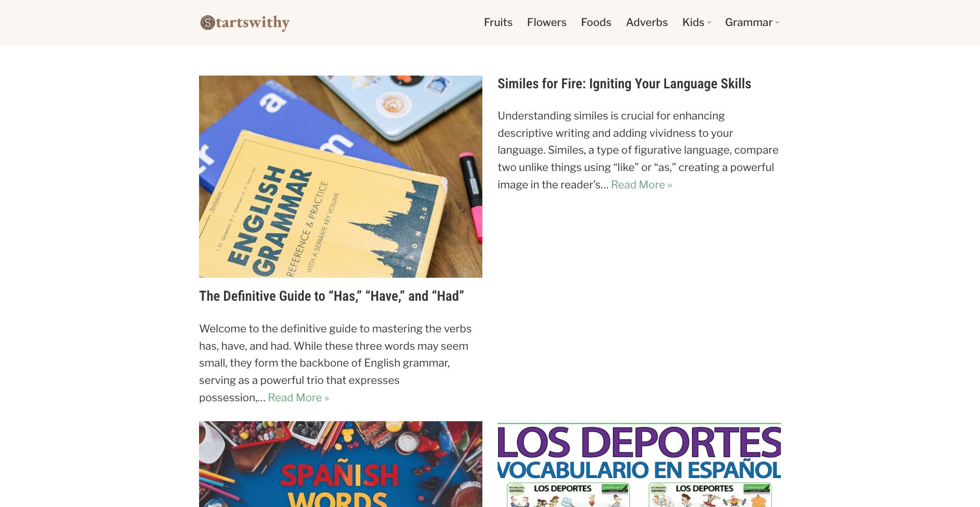Open the Definitive Guide to Has, Have, Had title

click(331, 296)
